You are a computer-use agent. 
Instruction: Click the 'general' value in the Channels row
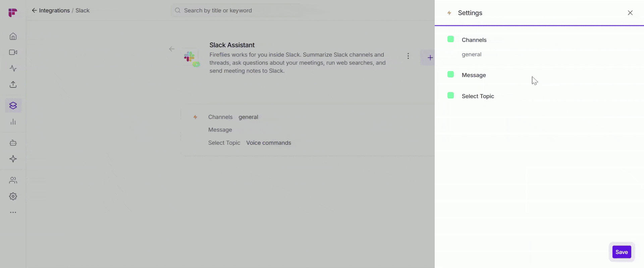[248, 117]
